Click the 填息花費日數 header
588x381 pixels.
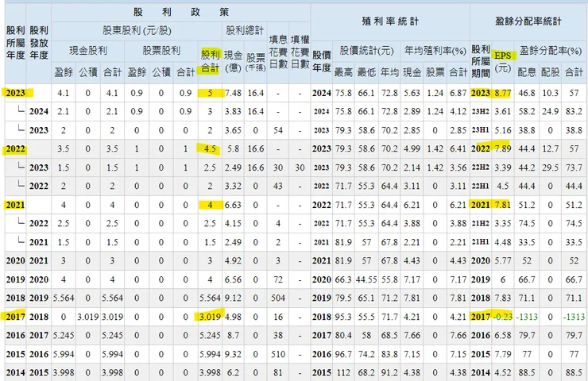pos(278,52)
